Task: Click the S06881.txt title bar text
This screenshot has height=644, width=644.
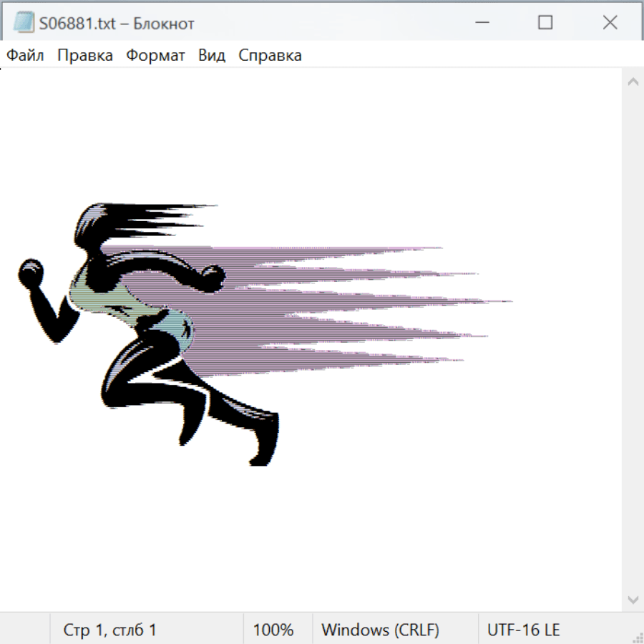Action: pyautogui.click(x=117, y=23)
